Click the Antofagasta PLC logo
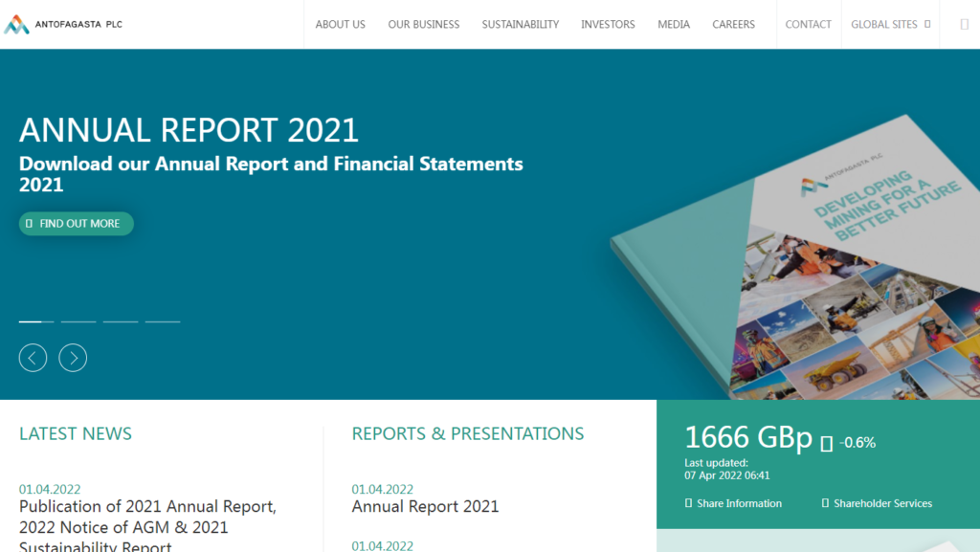This screenshot has height=552, width=980. tap(63, 24)
